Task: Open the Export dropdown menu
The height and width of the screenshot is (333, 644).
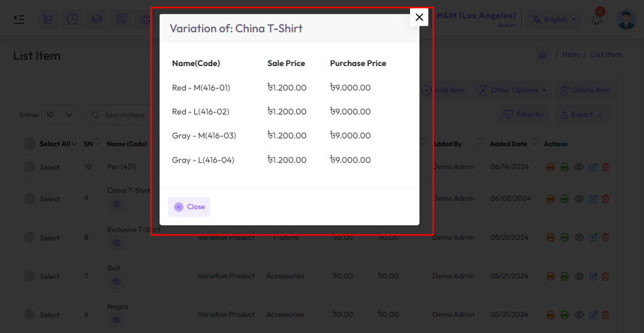Action: pos(582,115)
